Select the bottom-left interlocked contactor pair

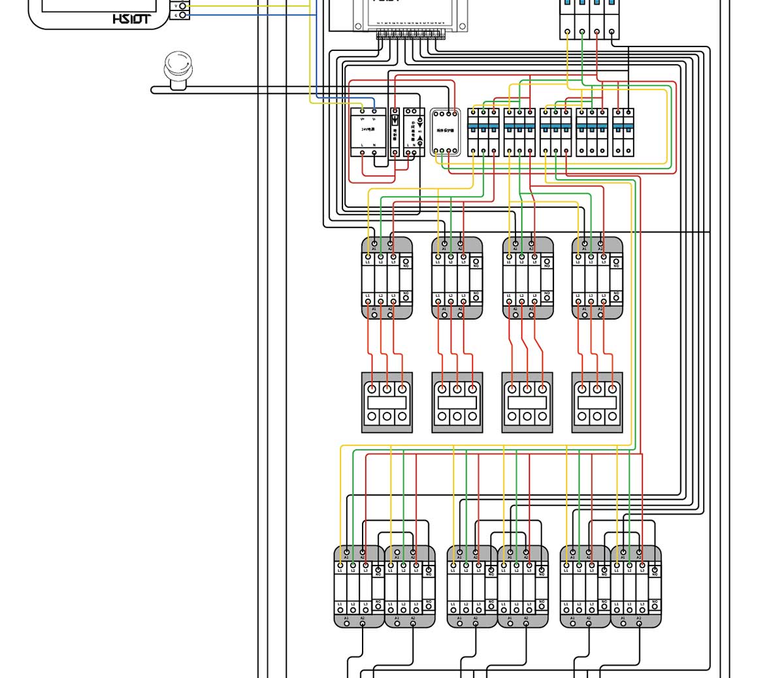click(384, 586)
